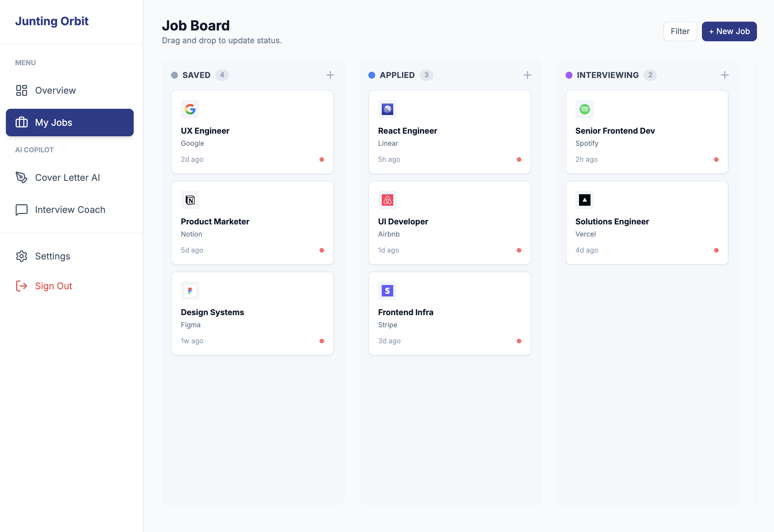This screenshot has width=774, height=532.
Task: Add a card to Interviewing using plus
Action: [x=725, y=75]
